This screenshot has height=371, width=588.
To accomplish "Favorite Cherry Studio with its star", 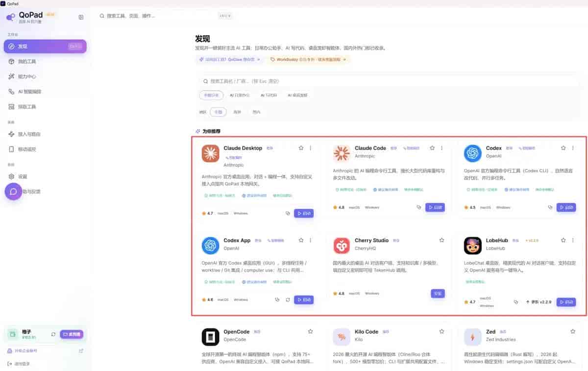I will (x=441, y=240).
